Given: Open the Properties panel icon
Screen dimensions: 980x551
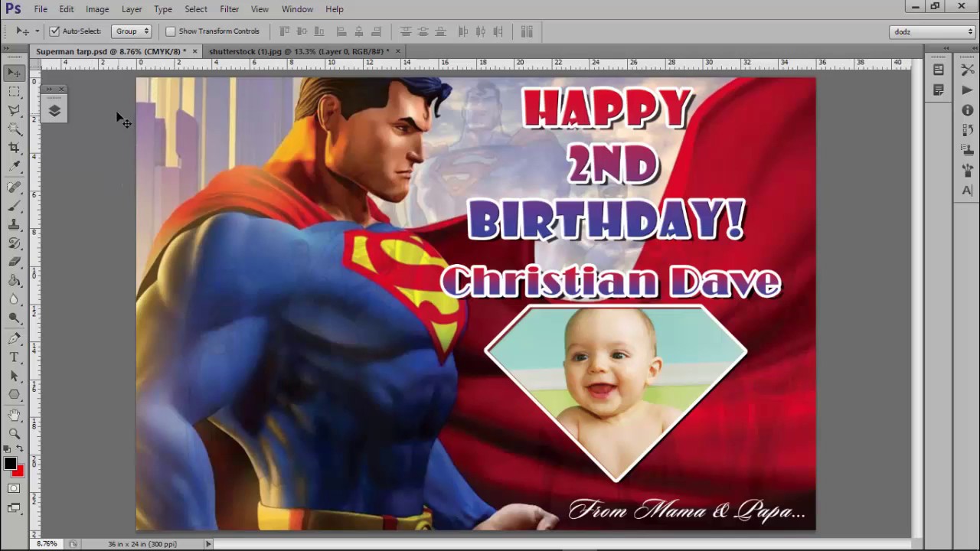Looking at the screenshot, I should point(939,70).
